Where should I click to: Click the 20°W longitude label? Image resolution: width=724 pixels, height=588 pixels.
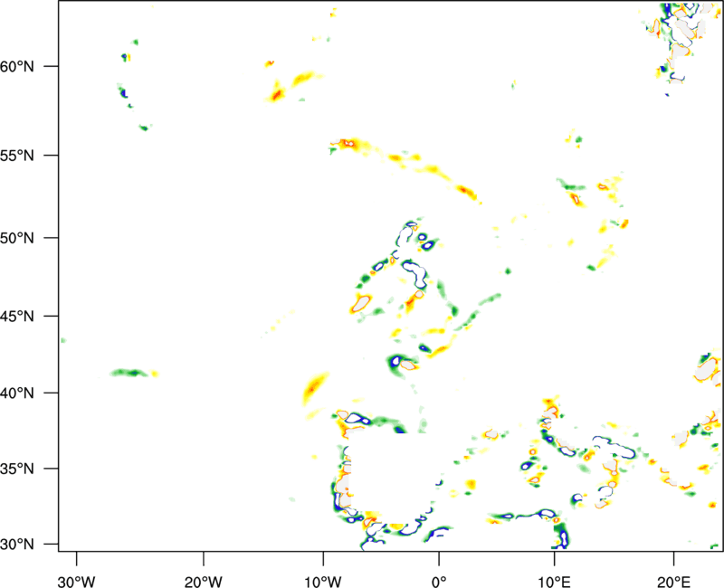(204, 582)
